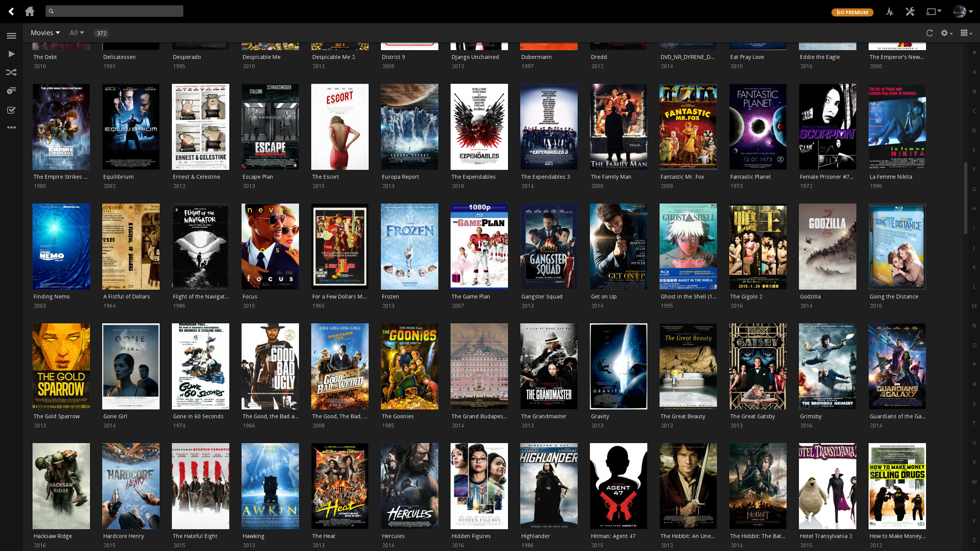
Task: Click the GO PREMIUM button
Action: tap(852, 12)
